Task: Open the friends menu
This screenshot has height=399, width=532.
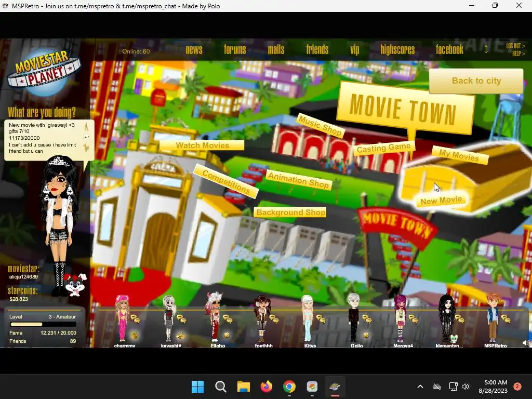Action: (317, 50)
